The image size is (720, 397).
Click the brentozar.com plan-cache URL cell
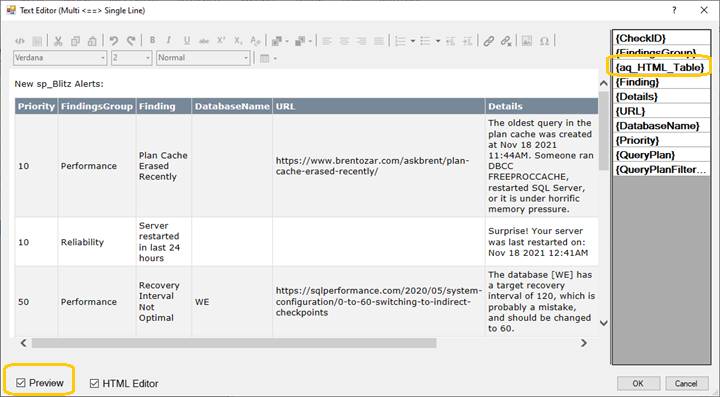point(378,166)
